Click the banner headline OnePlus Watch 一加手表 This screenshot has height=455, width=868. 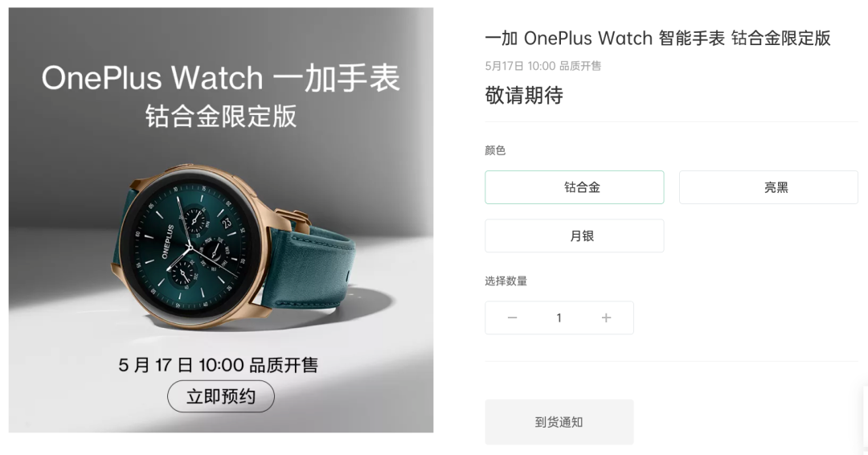click(x=220, y=77)
